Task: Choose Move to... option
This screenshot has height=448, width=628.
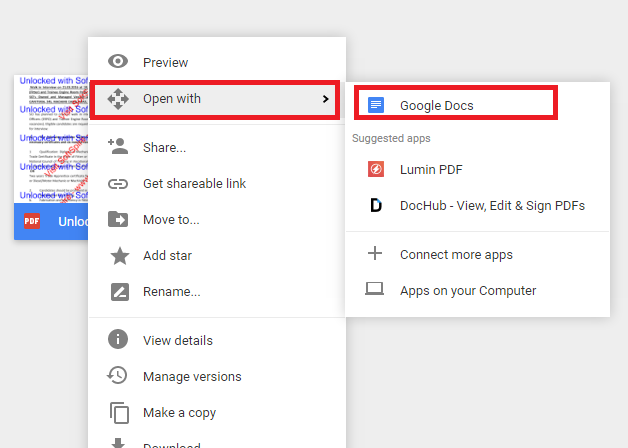Action: pos(217,219)
